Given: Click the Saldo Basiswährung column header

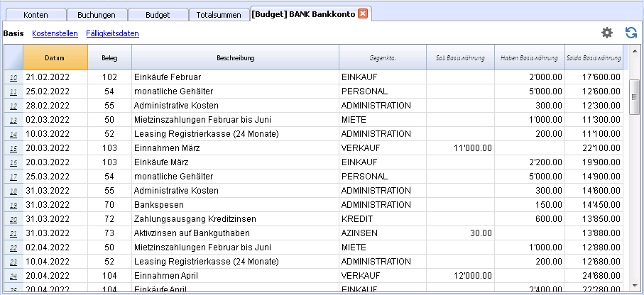Looking at the screenshot, I should pyautogui.click(x=594, y=57).
